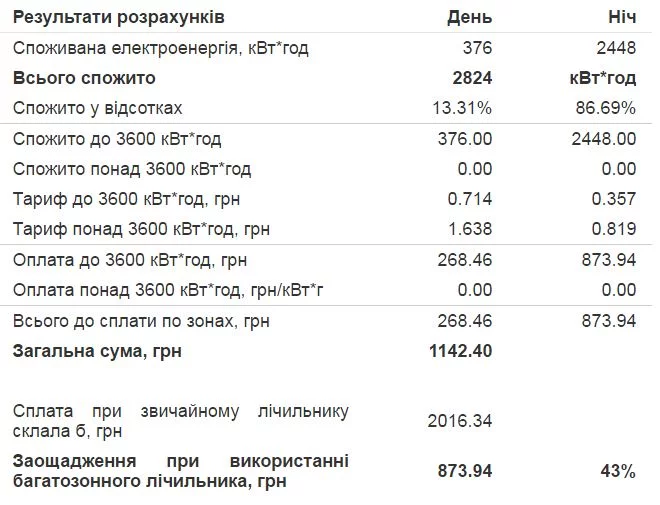Screen dimensions: 660x505
Task: Click the 'Загальна сума, грн' label
Action: (x=97, y=351)
